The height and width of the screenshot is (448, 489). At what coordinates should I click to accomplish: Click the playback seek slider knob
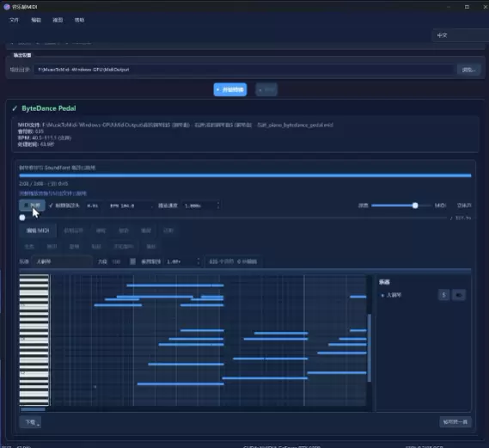pyautogui.click(x=22, y=218)
